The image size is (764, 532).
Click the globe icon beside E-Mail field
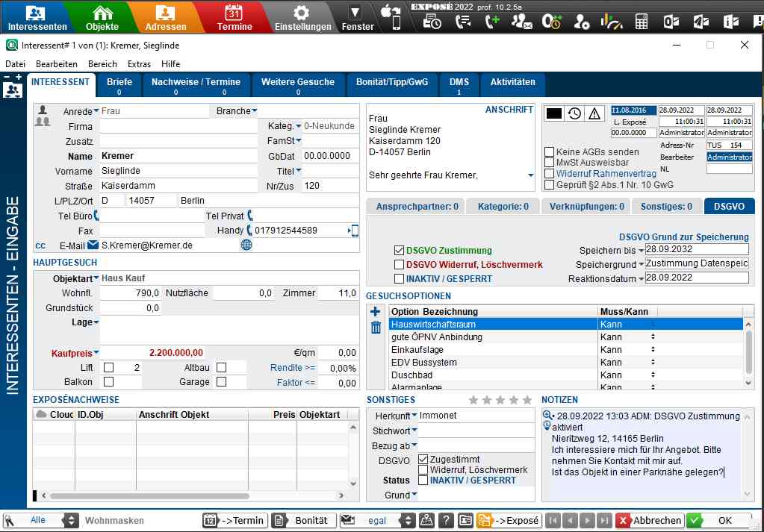tap(246, 245)
